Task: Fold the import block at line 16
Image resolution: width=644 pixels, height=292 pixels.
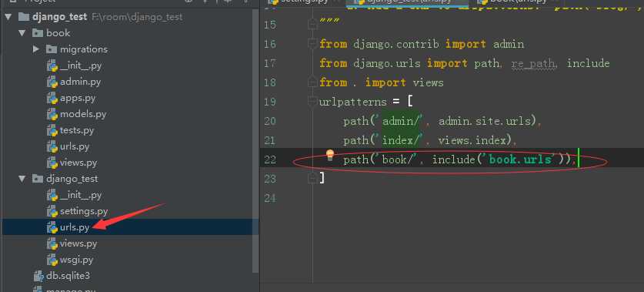Action: tap(313, 44)
